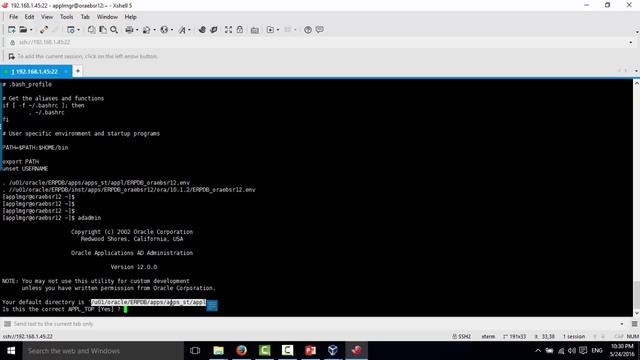This screenshot has height=360, width=640.
Task: Open the Tab menu
Action: (x=85, y=17)
